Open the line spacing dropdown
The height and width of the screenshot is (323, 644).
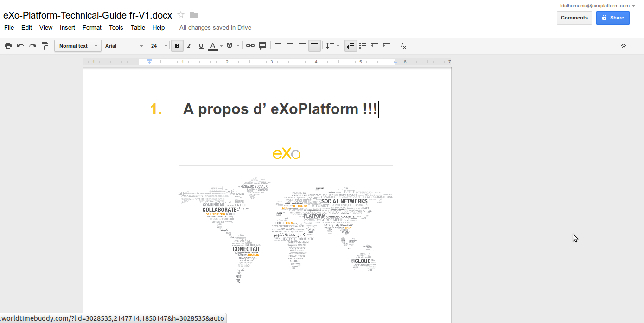[x=333, y=46]
